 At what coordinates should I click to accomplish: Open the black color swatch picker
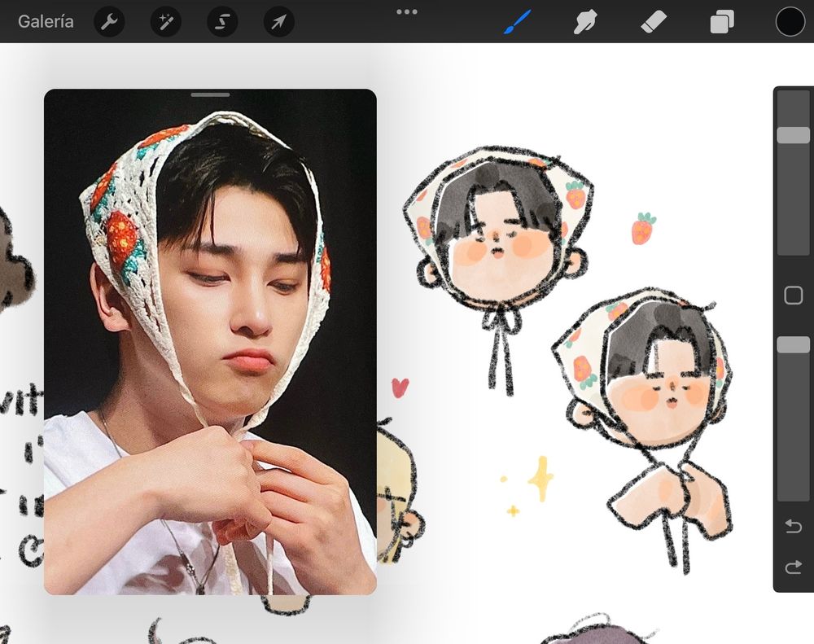(790, 22)
